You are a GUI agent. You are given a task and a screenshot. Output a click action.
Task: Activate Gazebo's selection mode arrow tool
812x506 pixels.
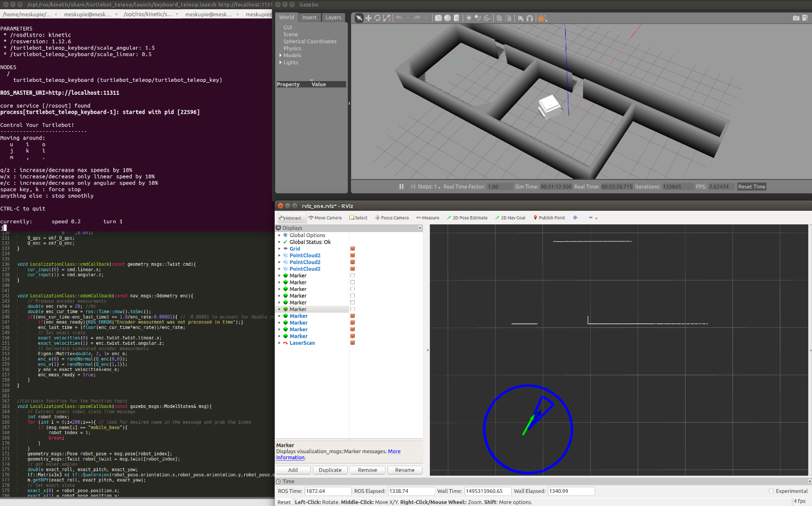coord(359,18)
